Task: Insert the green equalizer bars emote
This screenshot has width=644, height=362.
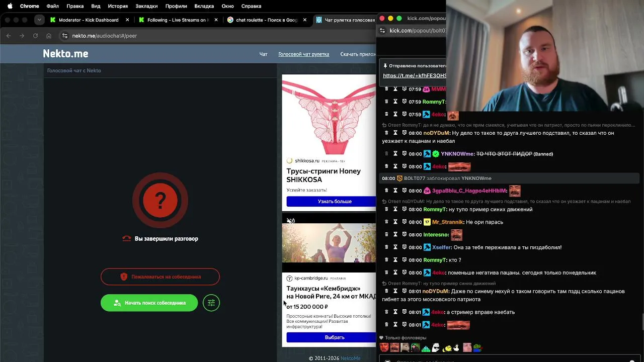Action: (x=426, y=347)
